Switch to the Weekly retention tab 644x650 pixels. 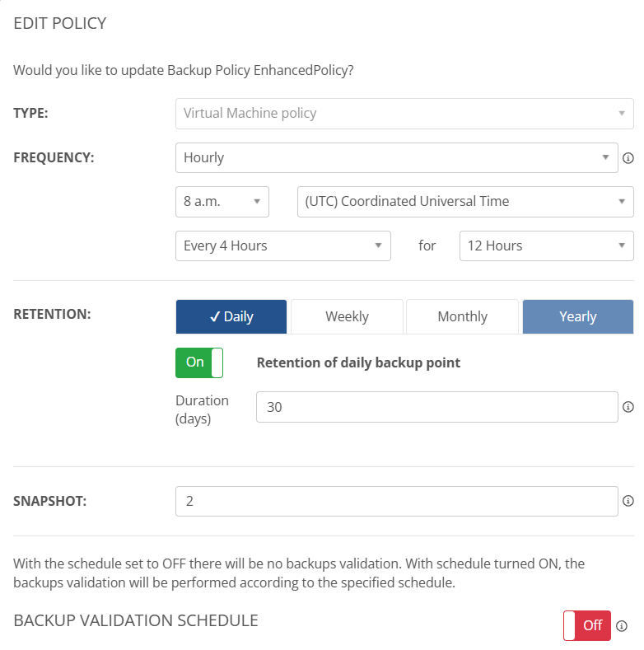[x=347, y=316]
